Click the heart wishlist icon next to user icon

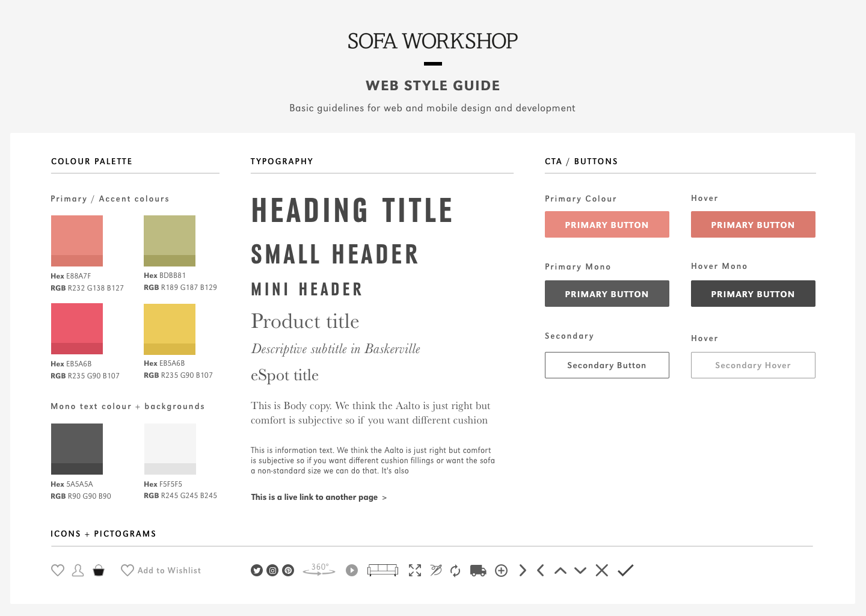click(x=58, y=570)
